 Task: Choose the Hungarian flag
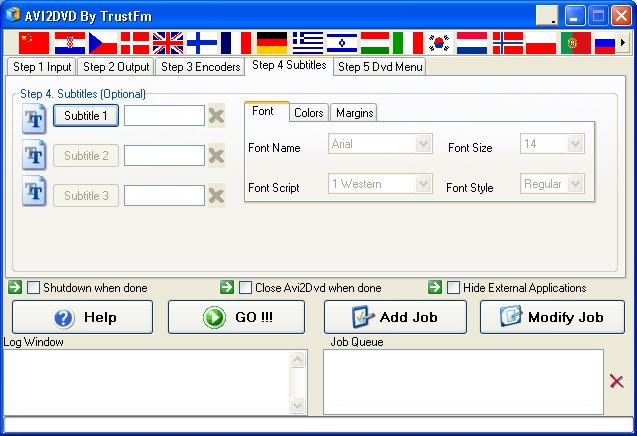point(375,43)
